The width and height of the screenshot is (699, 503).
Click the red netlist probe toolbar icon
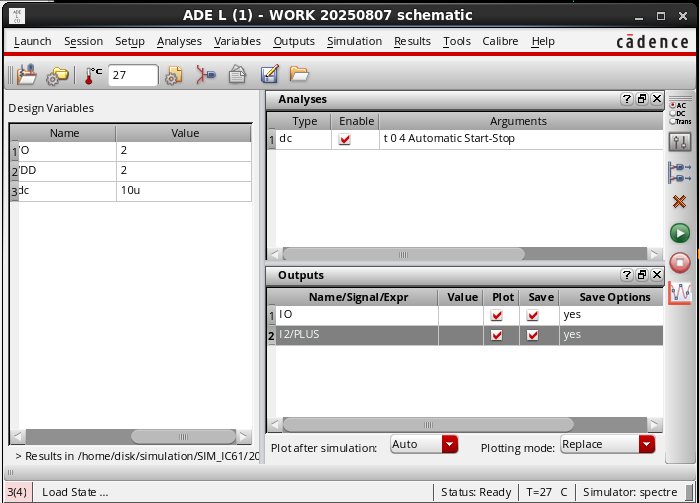[x=206, y=75]
